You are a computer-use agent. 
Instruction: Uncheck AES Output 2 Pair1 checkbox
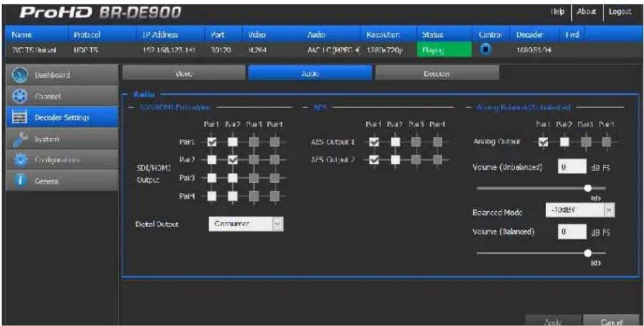pos(374,159)
